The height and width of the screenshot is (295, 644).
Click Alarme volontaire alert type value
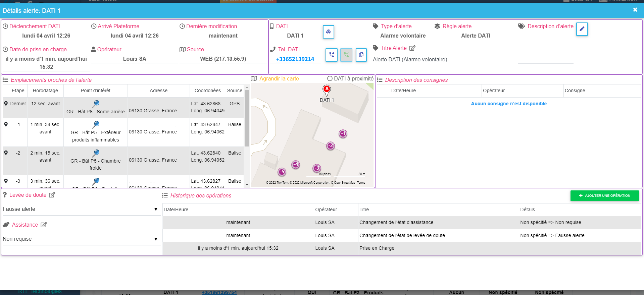(403, 36)
